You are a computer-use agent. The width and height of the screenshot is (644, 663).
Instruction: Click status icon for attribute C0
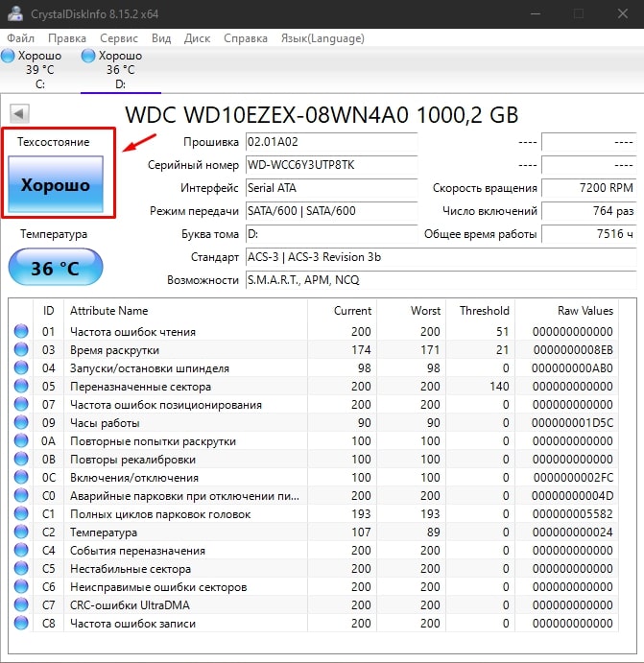[21, 495]
